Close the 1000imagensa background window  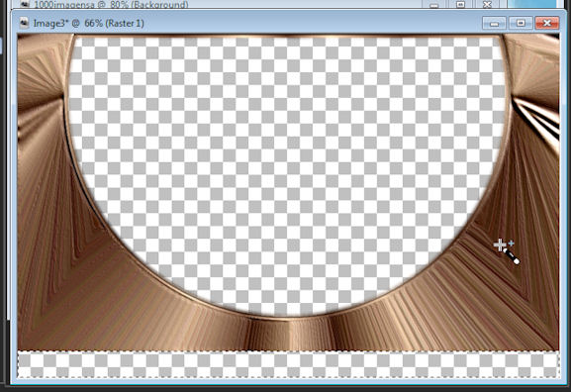(x=487, y=4)
